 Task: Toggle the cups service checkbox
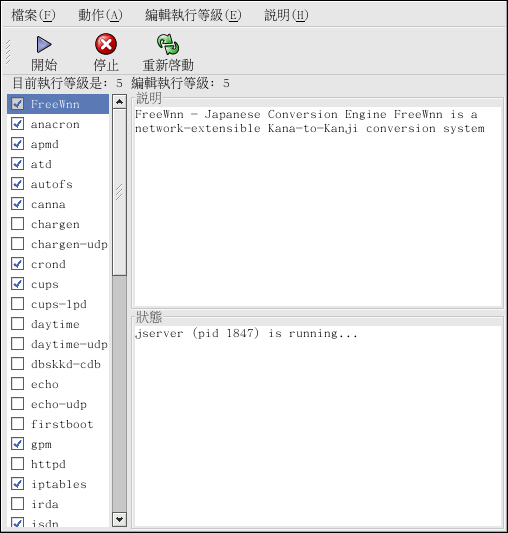point(17,284)
